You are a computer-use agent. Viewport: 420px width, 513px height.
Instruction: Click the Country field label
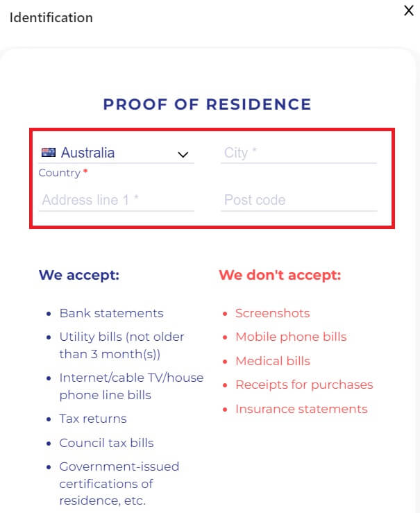60,173
